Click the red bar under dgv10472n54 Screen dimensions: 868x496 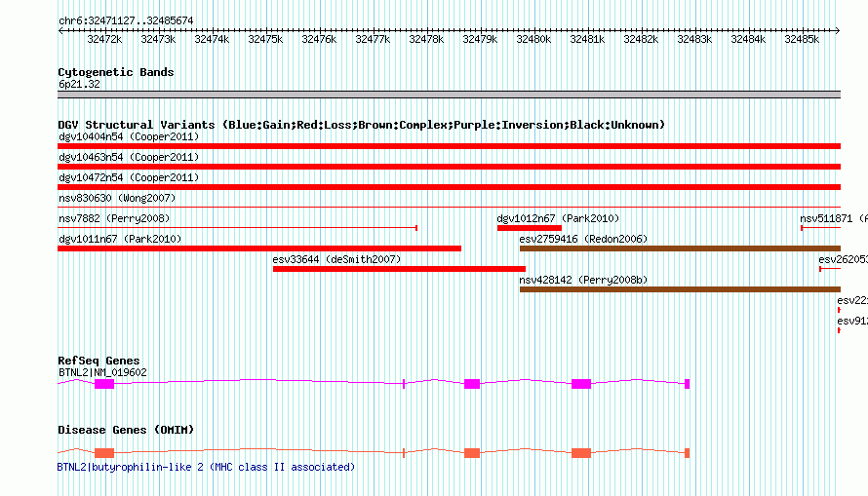449,187
